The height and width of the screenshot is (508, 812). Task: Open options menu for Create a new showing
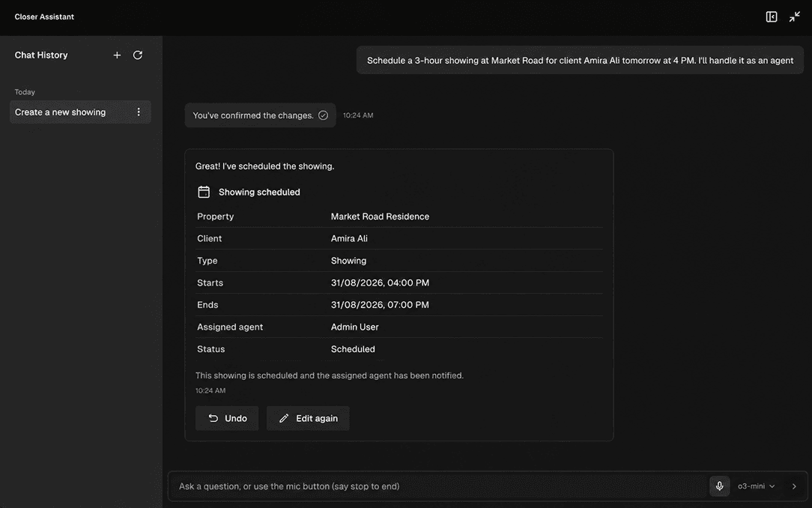(x=139, y=112)
